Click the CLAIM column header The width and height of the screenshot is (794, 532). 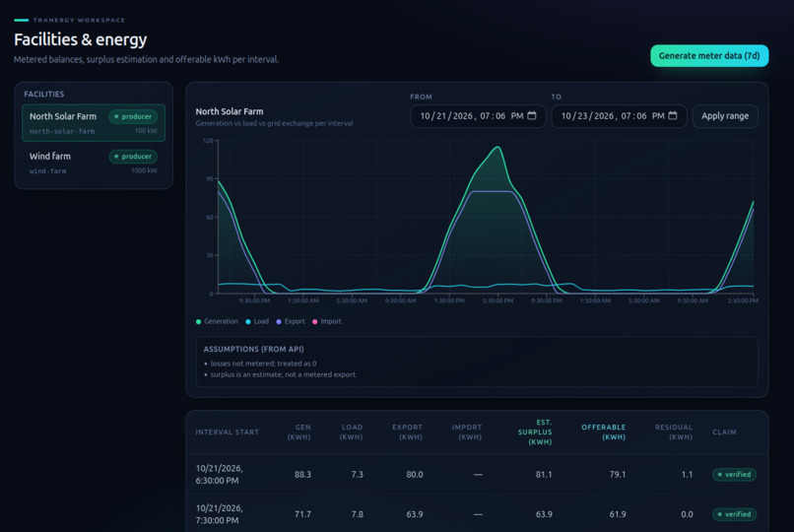(725, 432)
